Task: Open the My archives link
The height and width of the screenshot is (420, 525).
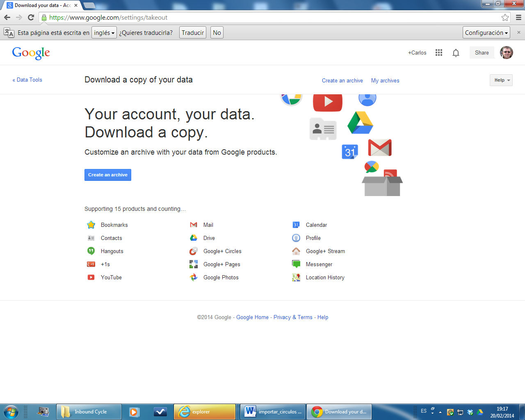Action: click(385, 81)
